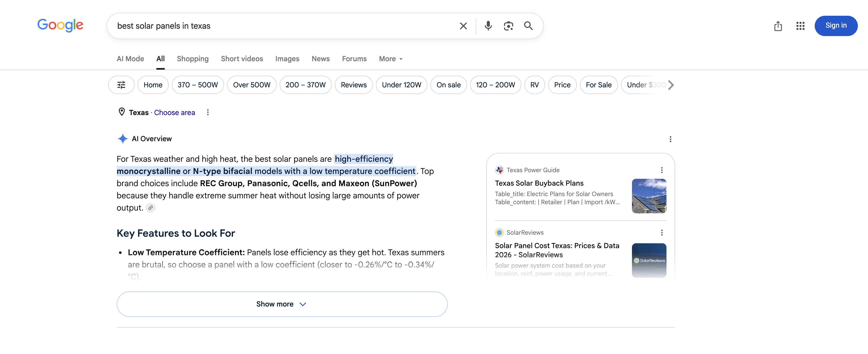Expand AI Overview with Show more
The width and height of the screenshot is (868, 354).
point(282,304)
